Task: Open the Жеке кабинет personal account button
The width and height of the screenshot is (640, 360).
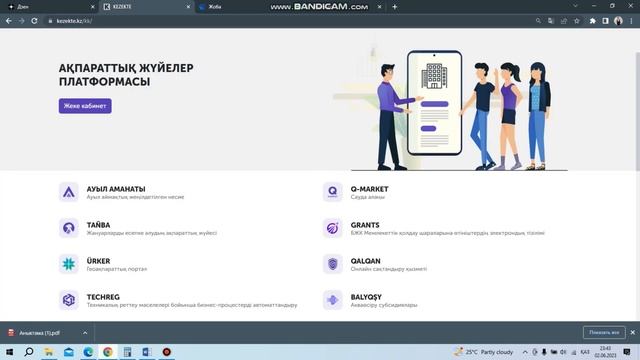Action: [x=85, y=106]
